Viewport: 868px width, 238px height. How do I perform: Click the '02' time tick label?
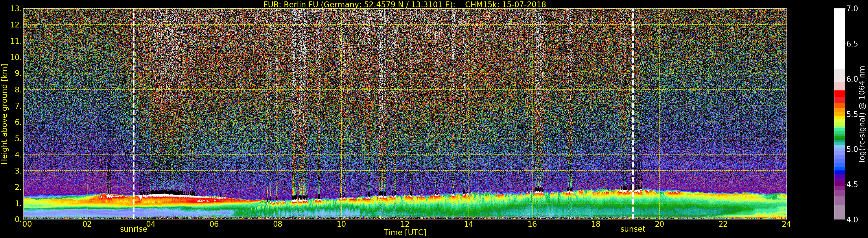(x=87, y=224)
